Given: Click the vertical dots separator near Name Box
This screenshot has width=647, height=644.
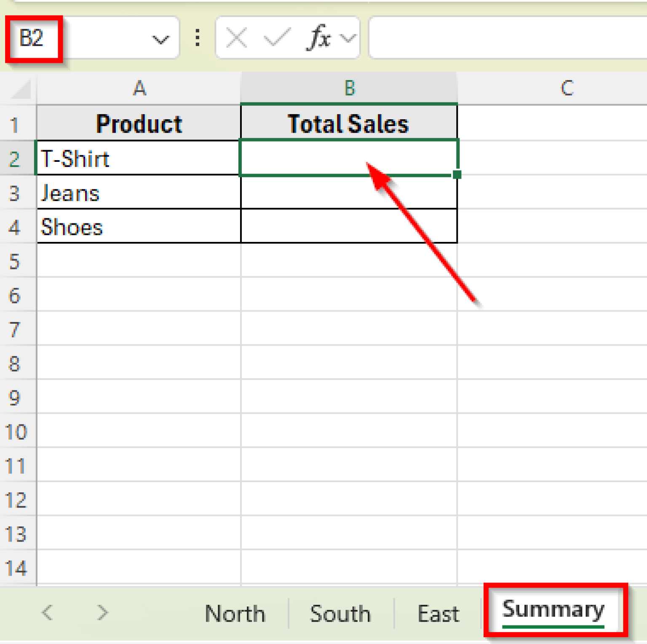Looking at the screenshot, I should point(197,38).
